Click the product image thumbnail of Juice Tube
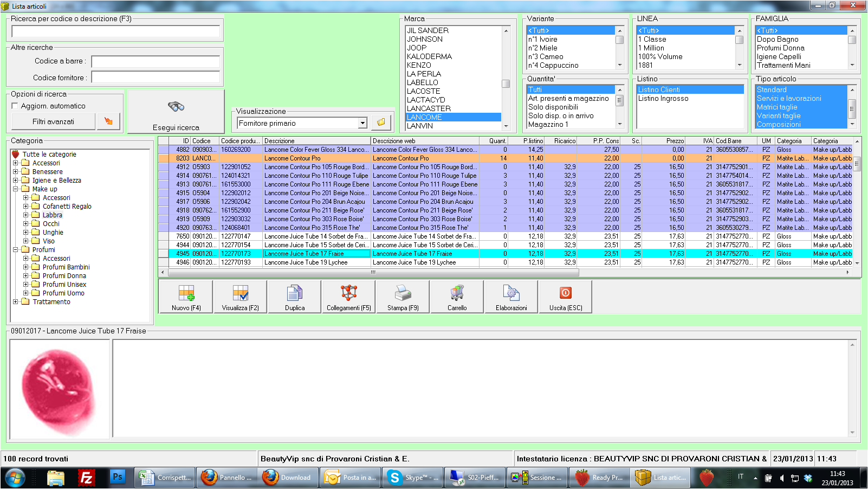This screenshot has width=868, height=489. pos(59,389)
